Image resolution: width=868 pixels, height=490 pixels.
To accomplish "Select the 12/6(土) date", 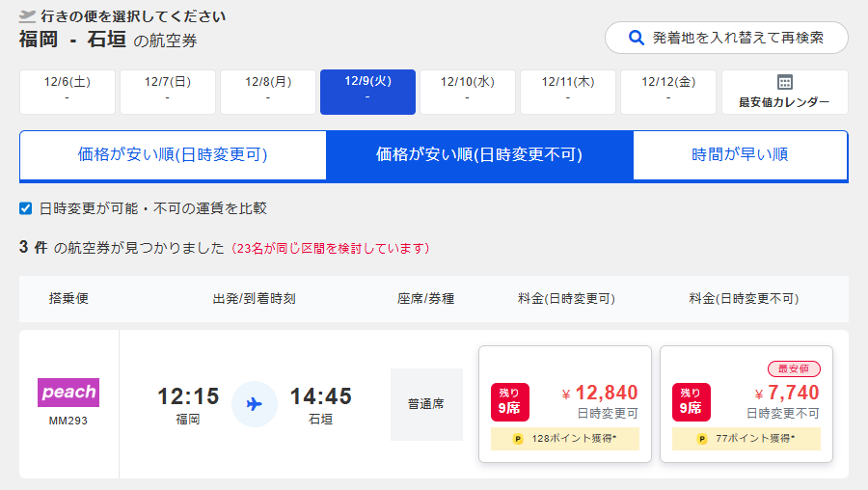I will [x=68, y=92].
